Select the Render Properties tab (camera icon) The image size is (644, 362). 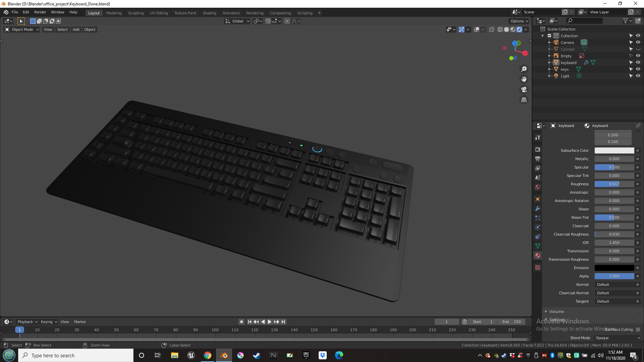537,149
